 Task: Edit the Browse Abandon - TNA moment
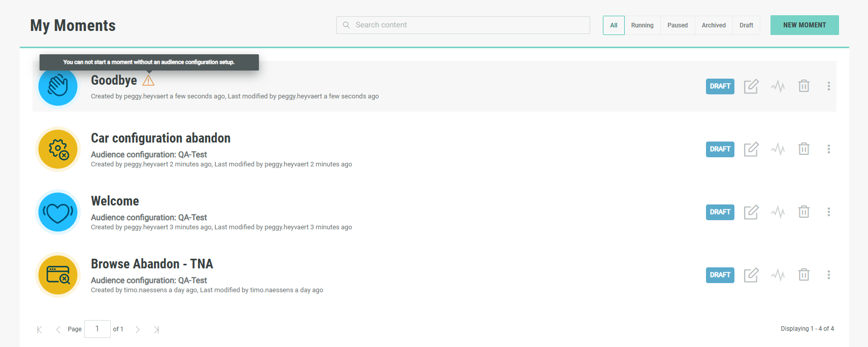[751, 275]
